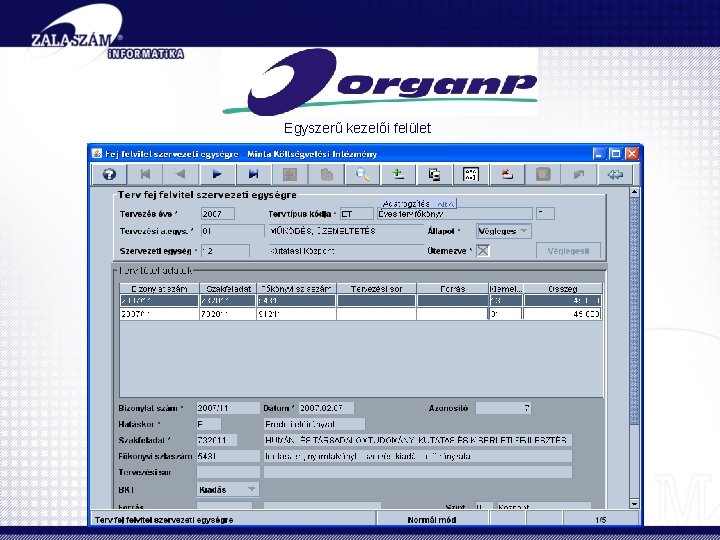The width and height of the screenshot is (720, 540).
Task: Click the empty Tervezési sor code field
Action: (x=228, y=472)
